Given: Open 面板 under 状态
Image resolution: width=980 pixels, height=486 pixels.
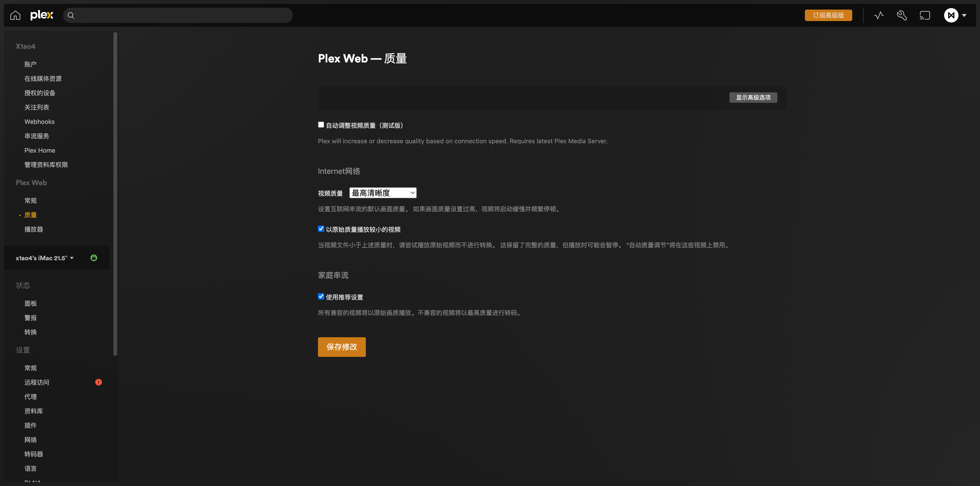Looking at the screenshot, I should point(30,304).
